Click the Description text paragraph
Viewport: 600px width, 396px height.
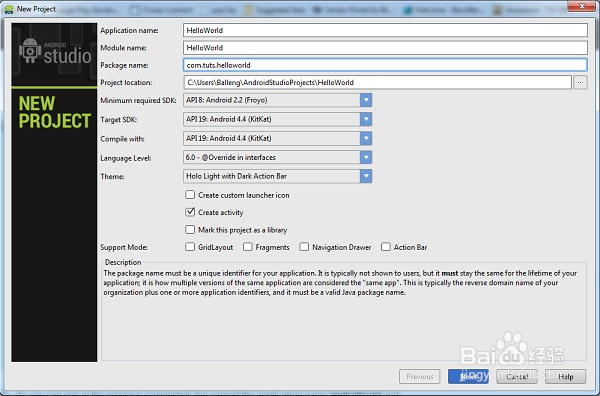340,283
